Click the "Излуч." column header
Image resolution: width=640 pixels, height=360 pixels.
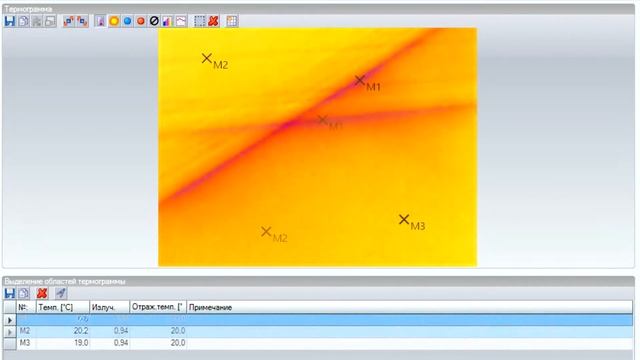pyautogui.click(x=110, y=307)
